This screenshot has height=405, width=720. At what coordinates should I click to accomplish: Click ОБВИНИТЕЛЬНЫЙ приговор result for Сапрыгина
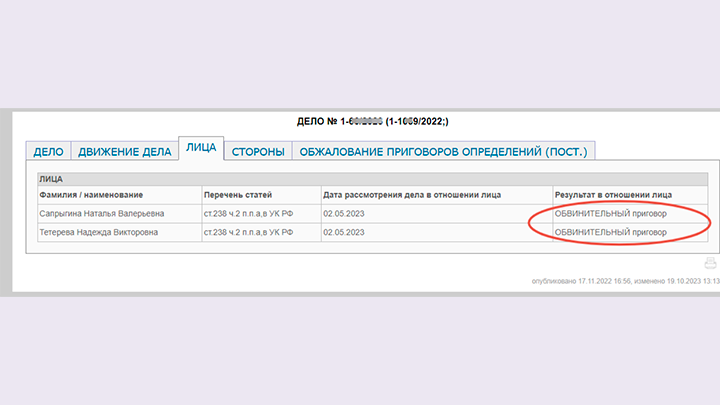pos(610,213)
